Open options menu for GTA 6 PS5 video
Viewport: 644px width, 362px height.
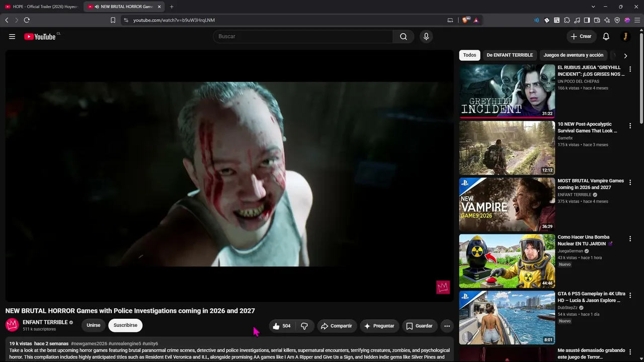coord(630,296)
